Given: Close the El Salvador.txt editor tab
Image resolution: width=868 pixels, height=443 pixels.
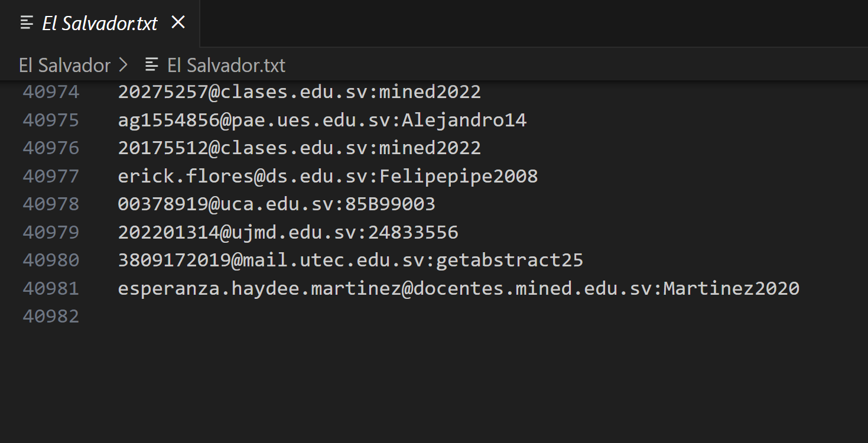Looking at the screenshot, I should click(x=178, y=22).
